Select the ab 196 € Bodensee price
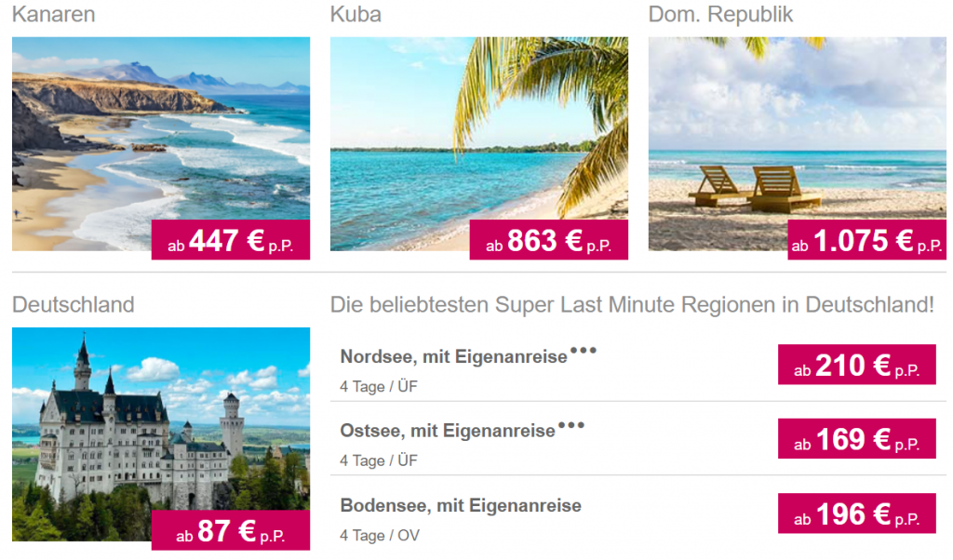The height and width of the screenshot is (560, 953). (x=857, y=513)
